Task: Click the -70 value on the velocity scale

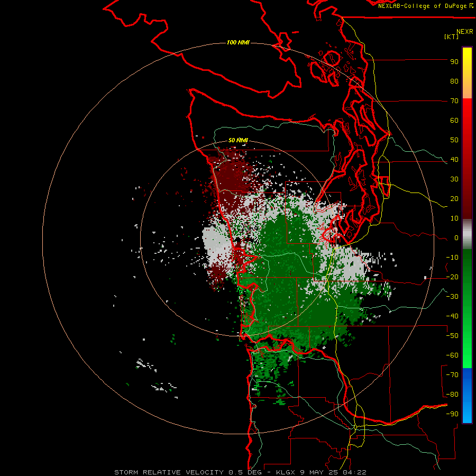Action: tap(452, 375)
